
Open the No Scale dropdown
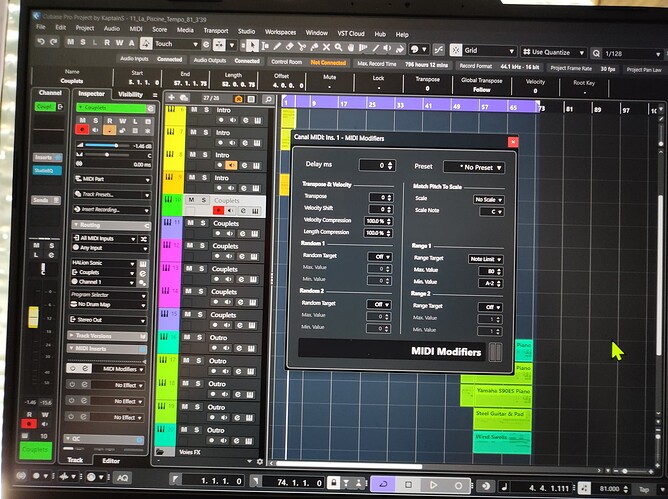click(488, 199)
